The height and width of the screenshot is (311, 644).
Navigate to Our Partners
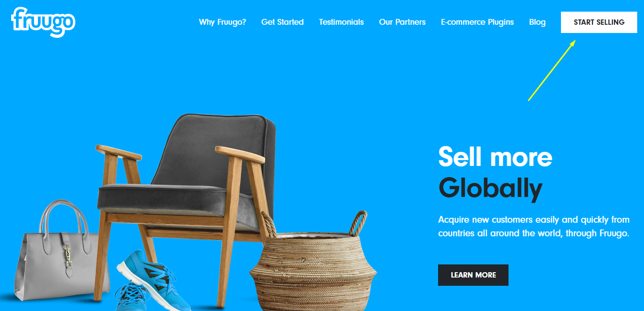point(402,22)
